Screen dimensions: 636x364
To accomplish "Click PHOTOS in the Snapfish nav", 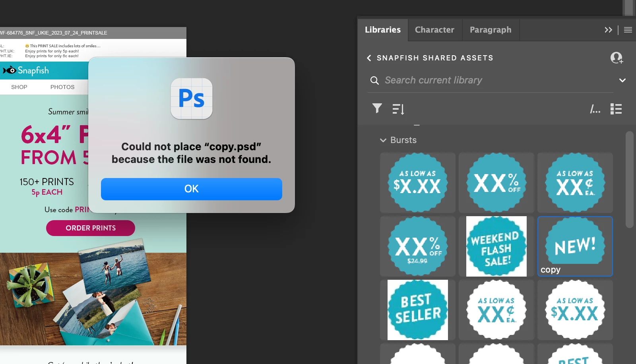I will 62,87.
